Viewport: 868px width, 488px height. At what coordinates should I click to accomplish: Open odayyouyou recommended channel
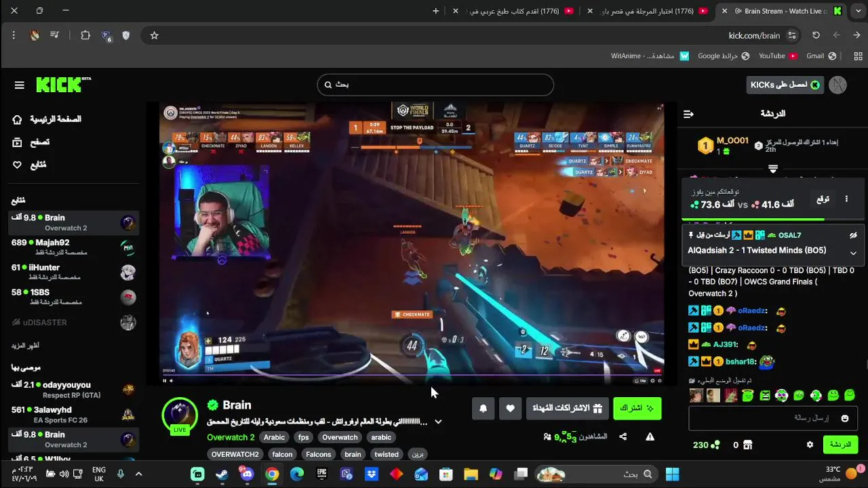pyautogui.click(x=73, y=390)
